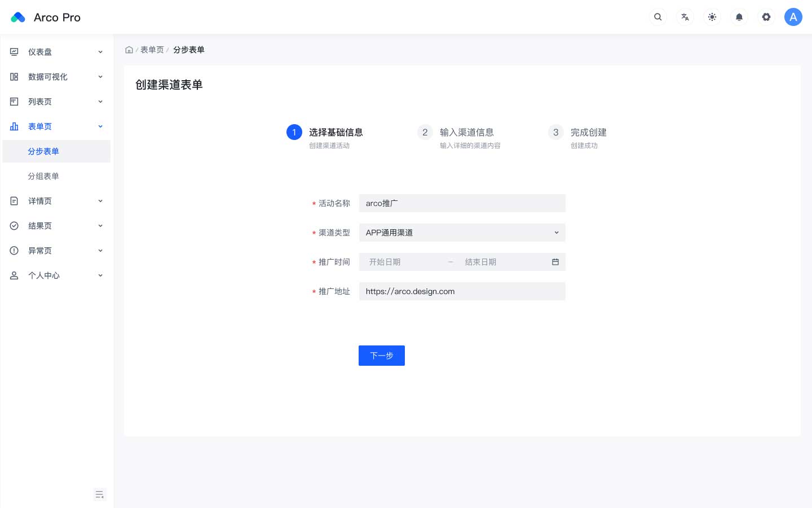Click the 列表页 sidebar icon
This screenshot has width=812, height=508.
coord(14,102)
